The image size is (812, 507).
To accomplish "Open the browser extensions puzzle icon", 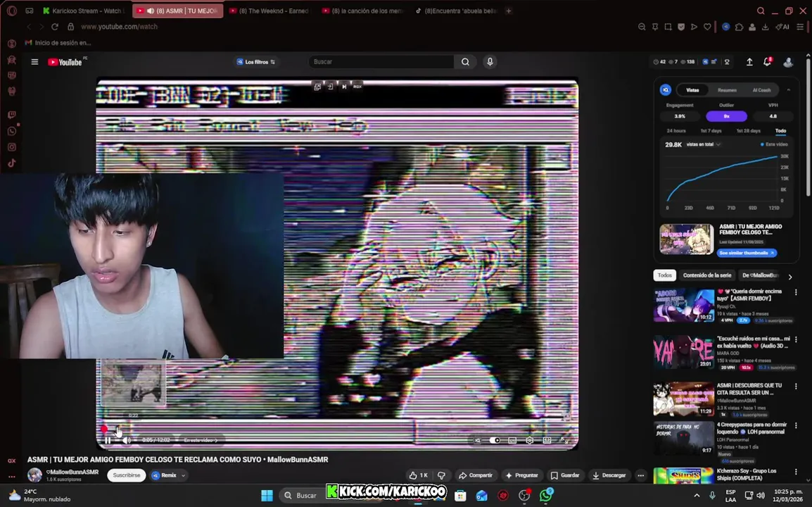I will pos(739,27).
